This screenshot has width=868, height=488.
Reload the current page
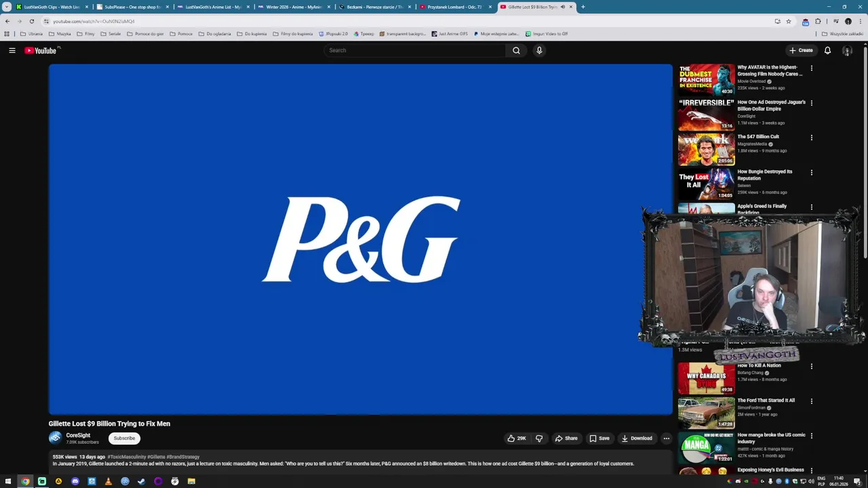pyautogui.click(x=31, y=21)
